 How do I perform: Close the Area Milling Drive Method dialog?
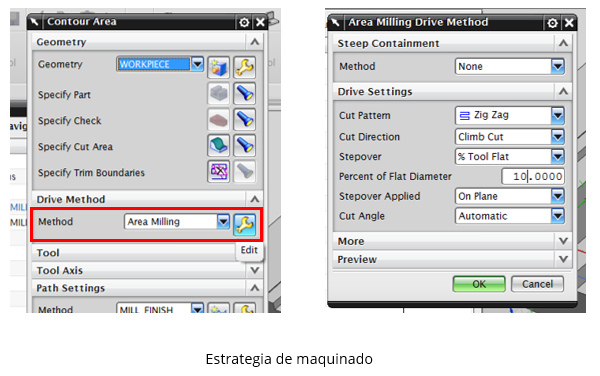(x=569, y=23)
